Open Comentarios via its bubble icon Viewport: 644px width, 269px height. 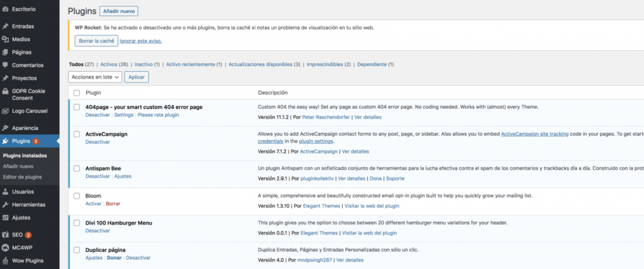(6, 65)
